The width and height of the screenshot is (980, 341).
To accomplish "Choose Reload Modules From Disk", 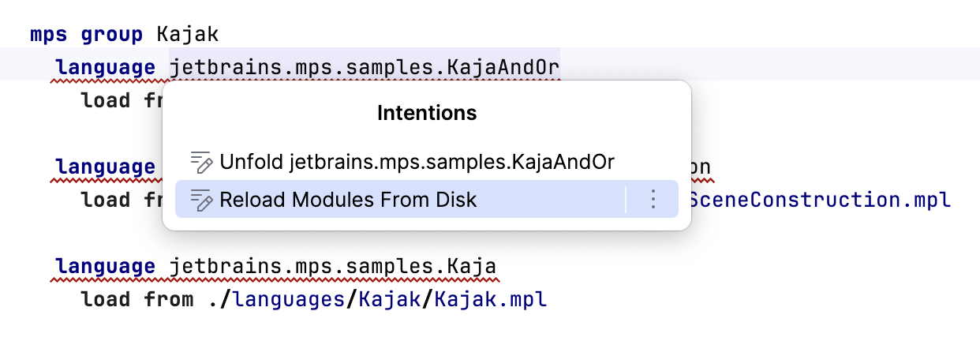I will [348, 200].
